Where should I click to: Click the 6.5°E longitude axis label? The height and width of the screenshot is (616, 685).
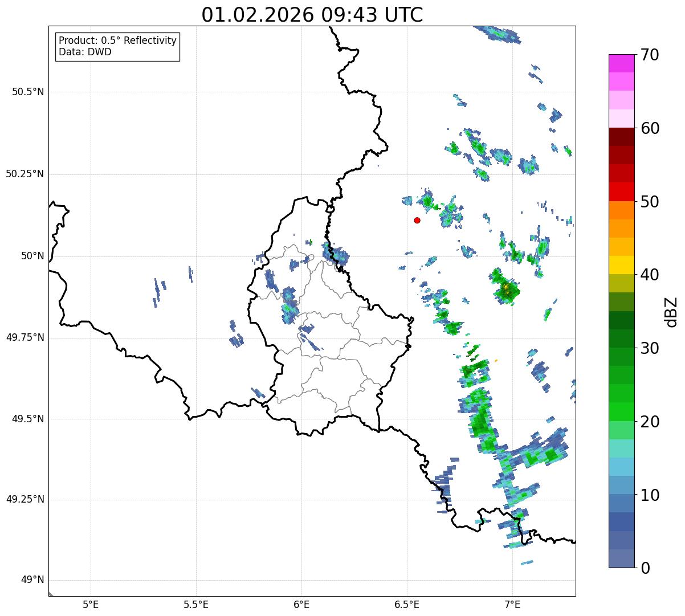tap(407, 604)
